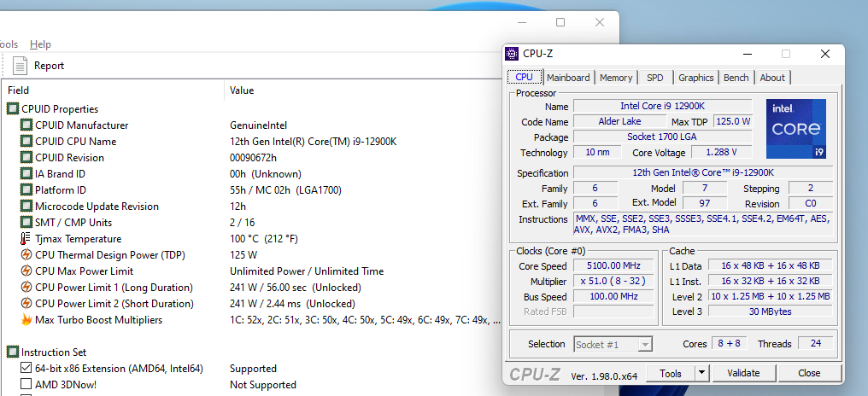Switch to the CPU tab in CPU-Z
868x396 pixels.
click(524, 77)
